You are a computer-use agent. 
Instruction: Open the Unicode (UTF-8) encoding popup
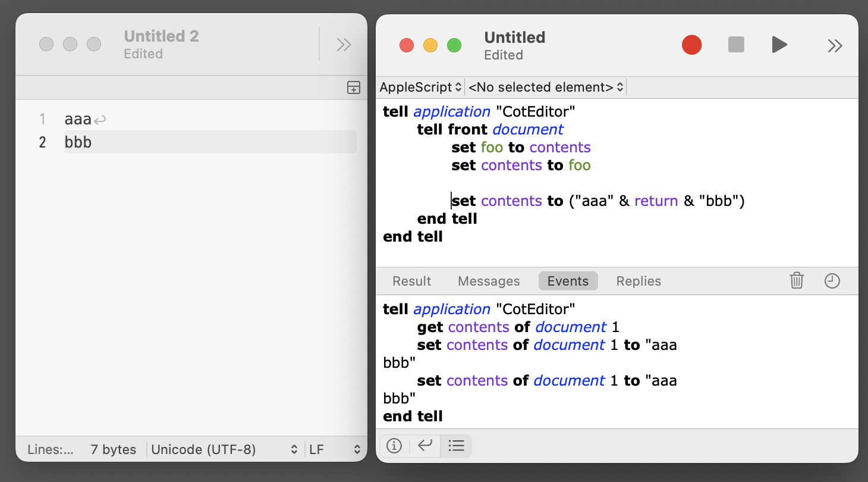click(225, 449)
